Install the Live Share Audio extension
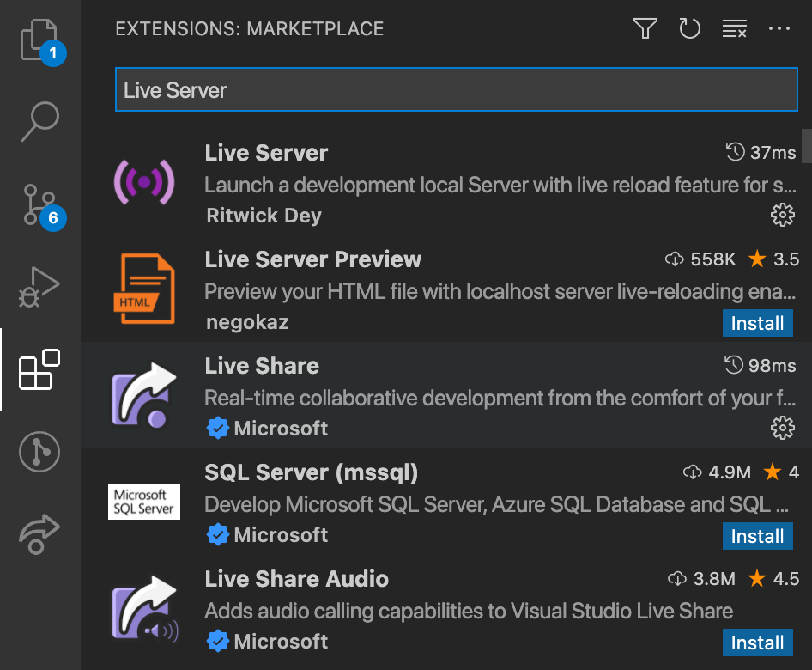This screenshot has width=812, height=670. click(757, 643)
